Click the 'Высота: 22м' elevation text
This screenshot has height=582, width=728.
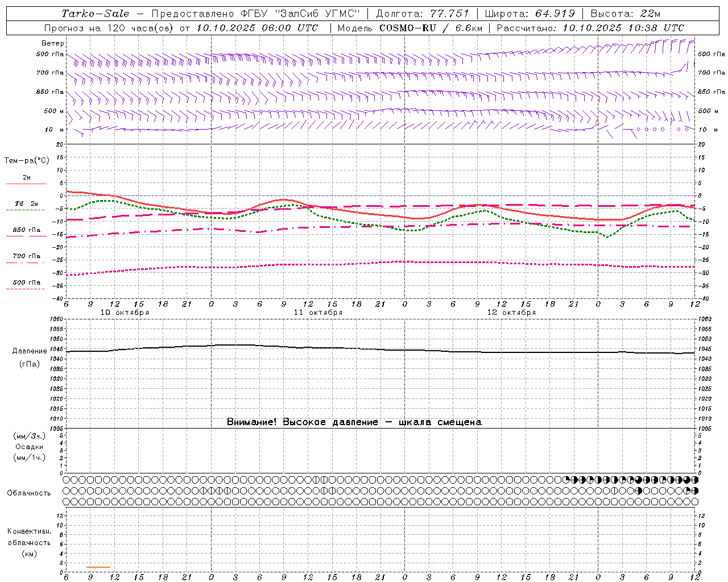pos(626,14)
